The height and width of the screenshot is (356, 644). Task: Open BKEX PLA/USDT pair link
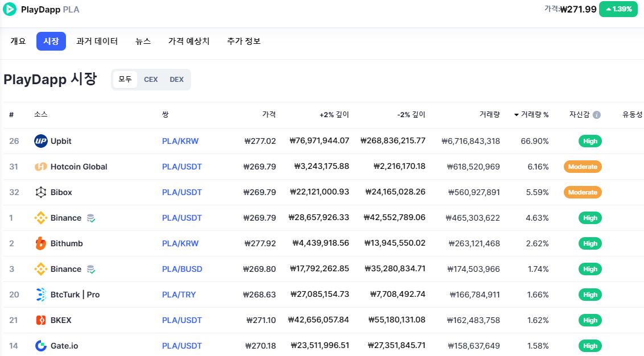click(182, 320)
